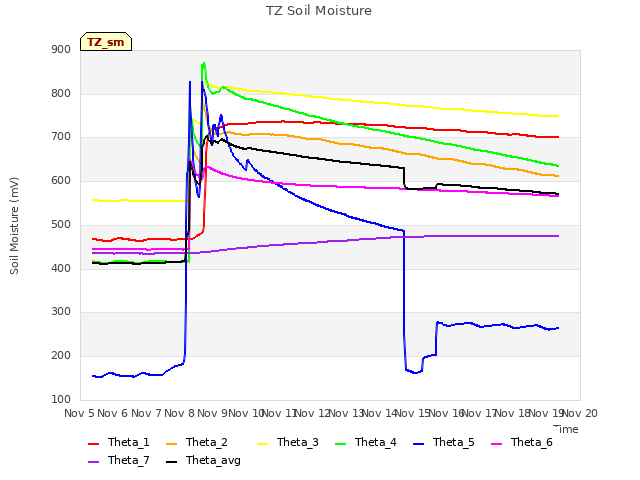This screenshot has height=480, width=640.
Task: Click the Nov 8 x-axis label
Action: [x=179, y=413]
